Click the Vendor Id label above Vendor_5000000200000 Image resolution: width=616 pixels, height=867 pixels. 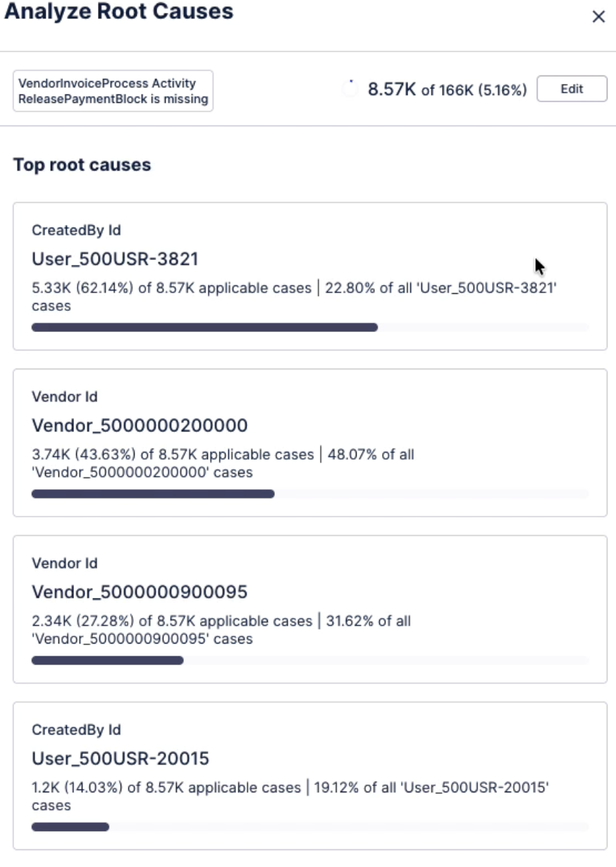coord(65,397)
